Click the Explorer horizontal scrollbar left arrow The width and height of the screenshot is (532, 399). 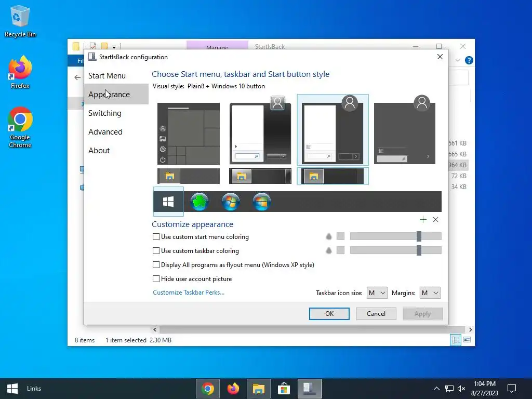pos(155,329)
